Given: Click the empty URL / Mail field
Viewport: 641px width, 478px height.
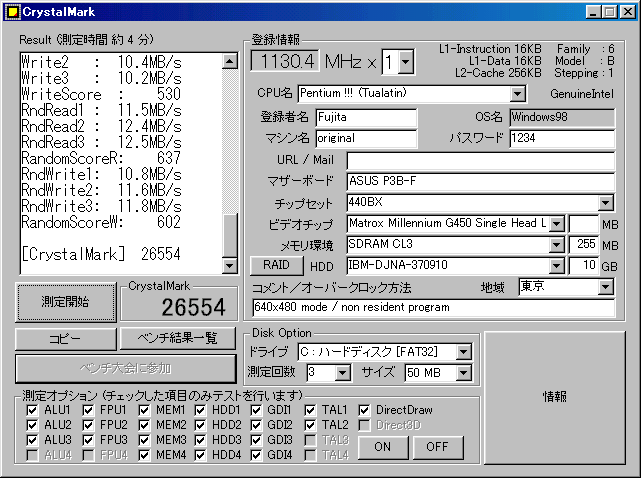Looking at the screenshot, I should pyautogui.click(x=481, y=161).
